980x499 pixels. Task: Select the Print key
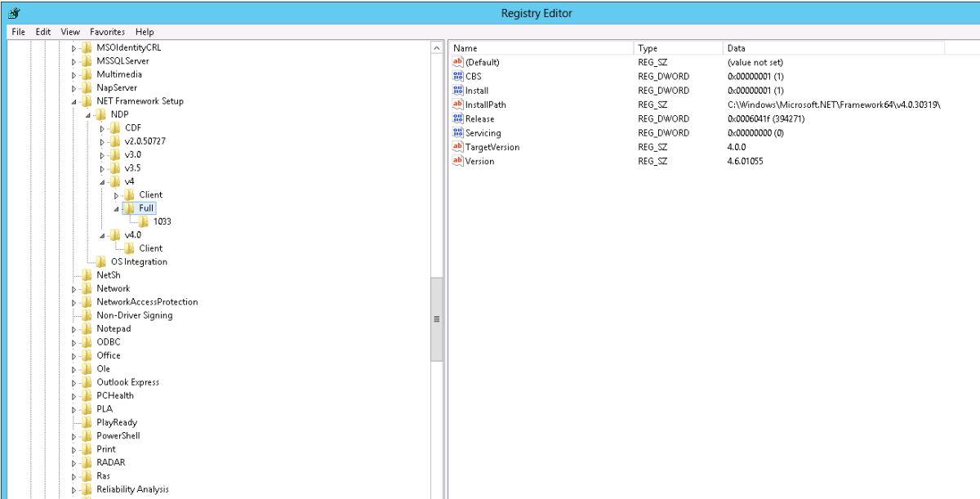pos(106,449)
